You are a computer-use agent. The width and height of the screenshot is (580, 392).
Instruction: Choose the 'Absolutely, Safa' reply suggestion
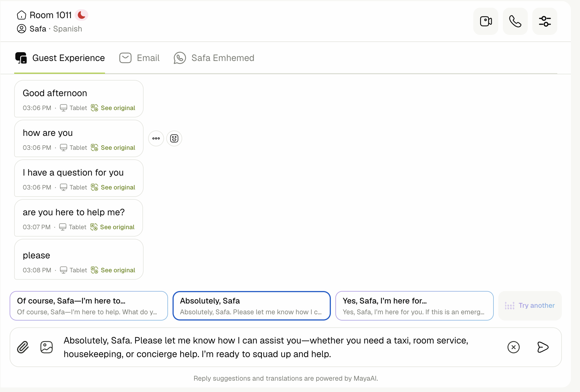[252, 306]
